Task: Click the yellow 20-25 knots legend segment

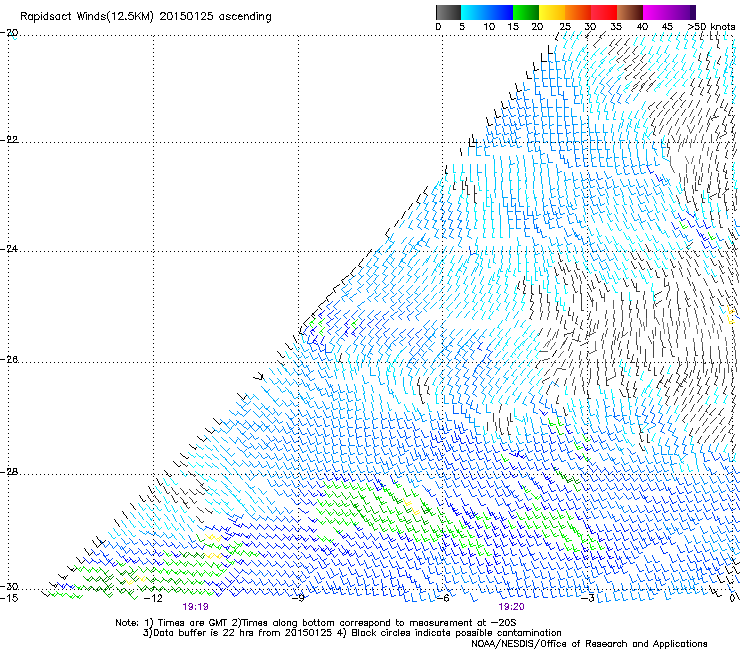Action: (x=552, y=12)
